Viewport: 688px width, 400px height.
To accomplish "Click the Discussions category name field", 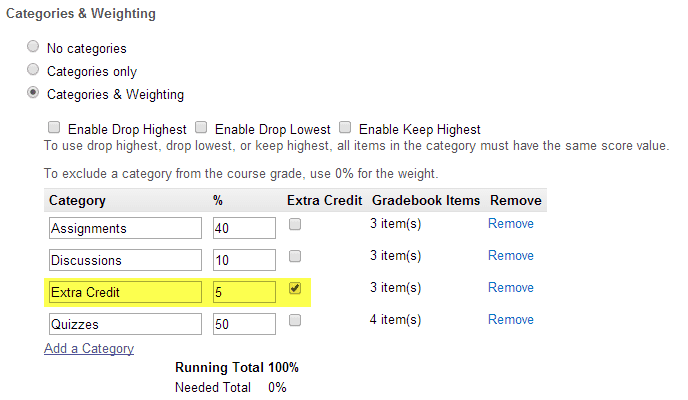I will point(125,260).
